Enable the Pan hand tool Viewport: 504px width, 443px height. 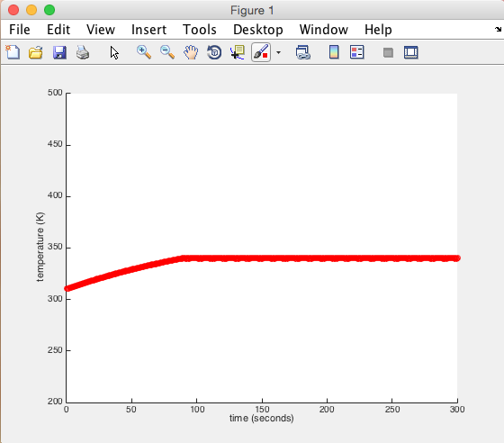[x=191, y=52]
